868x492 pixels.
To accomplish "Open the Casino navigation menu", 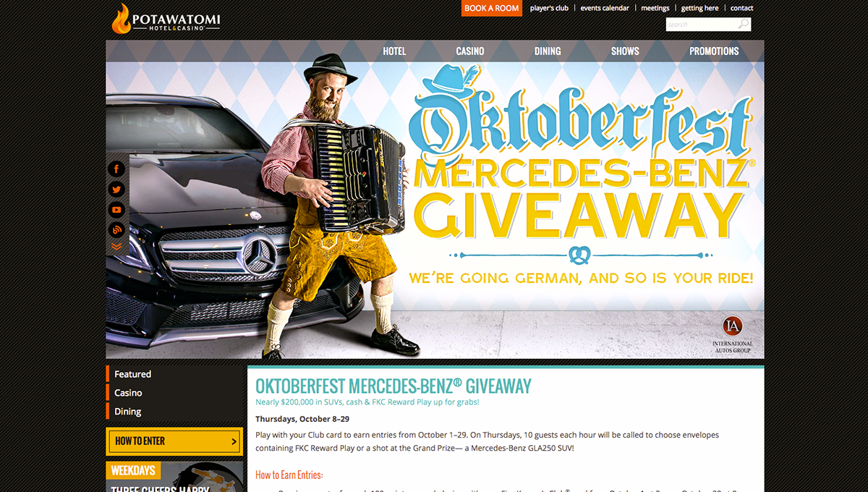I will [470, 51].
